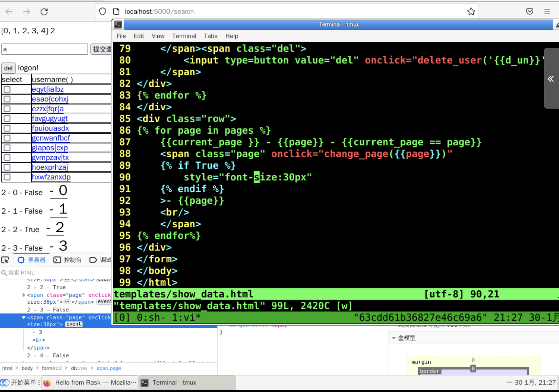Tick the checkbox for hxwfzanxdp
Screen dimensions: 559x392
click(7, 177)
